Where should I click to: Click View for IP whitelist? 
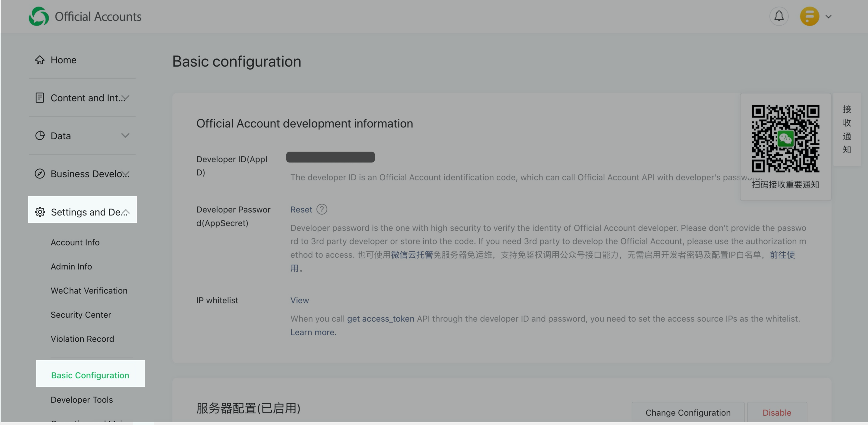pyautogui.click(x=300, y=300)
